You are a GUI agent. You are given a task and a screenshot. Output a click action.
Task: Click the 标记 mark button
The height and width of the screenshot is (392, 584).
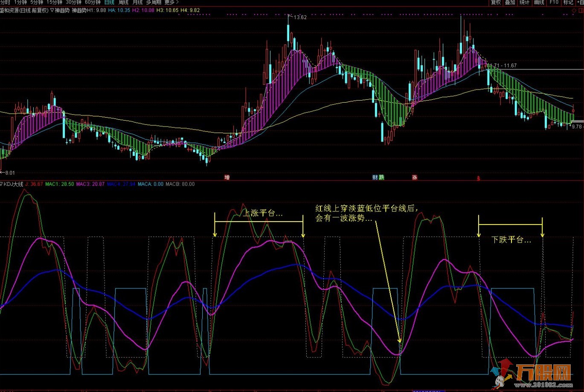(x=568, y=3)
